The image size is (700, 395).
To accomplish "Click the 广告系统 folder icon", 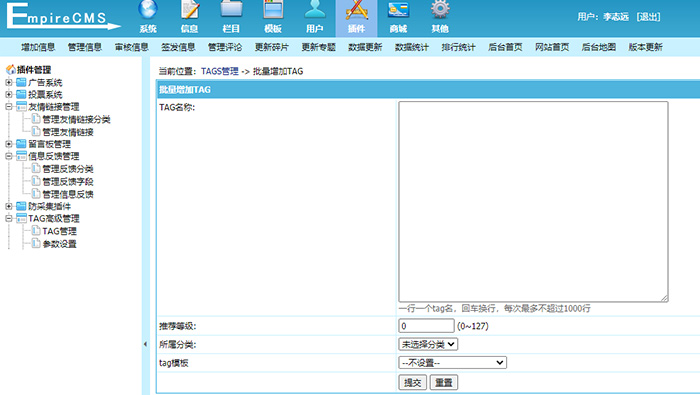I will click(21, 82).
